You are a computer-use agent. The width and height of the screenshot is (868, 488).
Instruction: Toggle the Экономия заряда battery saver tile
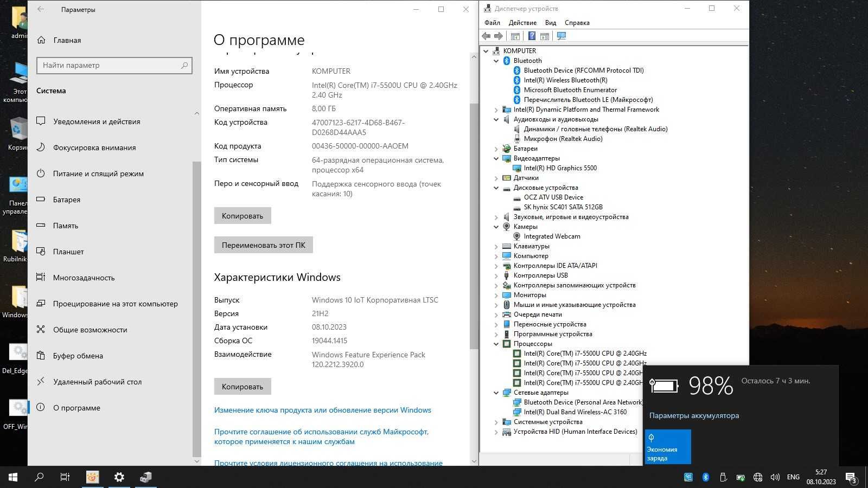coord(668,447)
